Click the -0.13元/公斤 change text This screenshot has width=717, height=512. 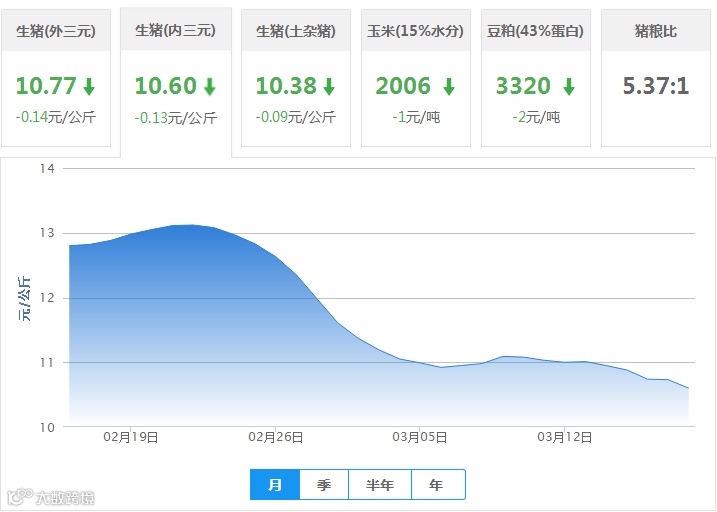(176, 118)
